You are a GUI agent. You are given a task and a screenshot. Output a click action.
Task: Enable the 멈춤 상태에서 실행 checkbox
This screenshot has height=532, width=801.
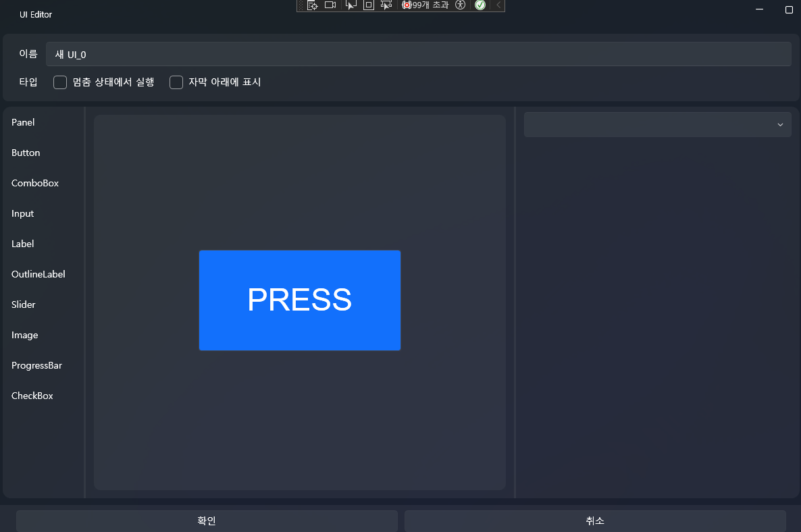[x=59, y=82]
